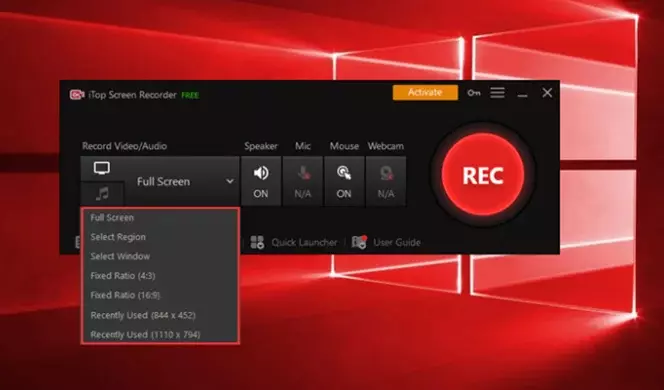
Task: Toggle the Mouse ON click effect
Action: point(344,181)
